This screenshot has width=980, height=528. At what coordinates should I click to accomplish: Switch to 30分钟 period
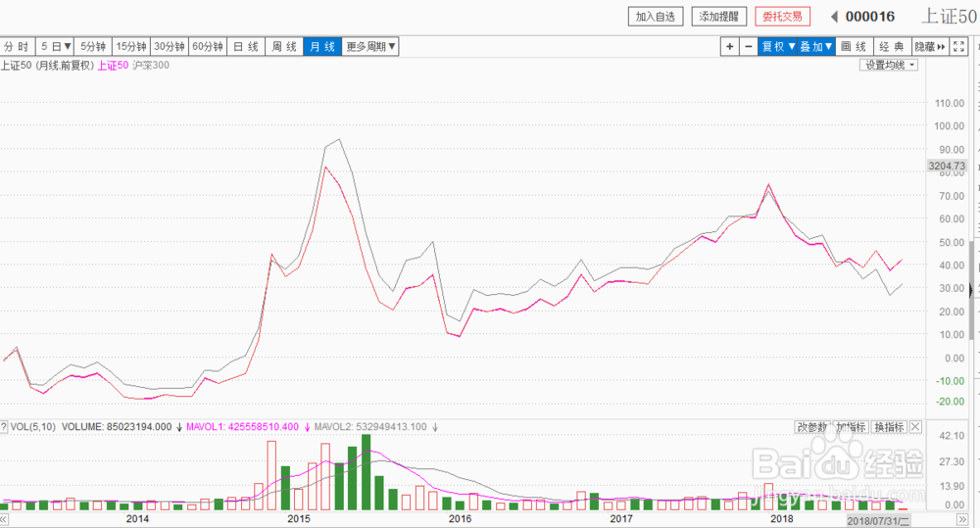[170, 47]
